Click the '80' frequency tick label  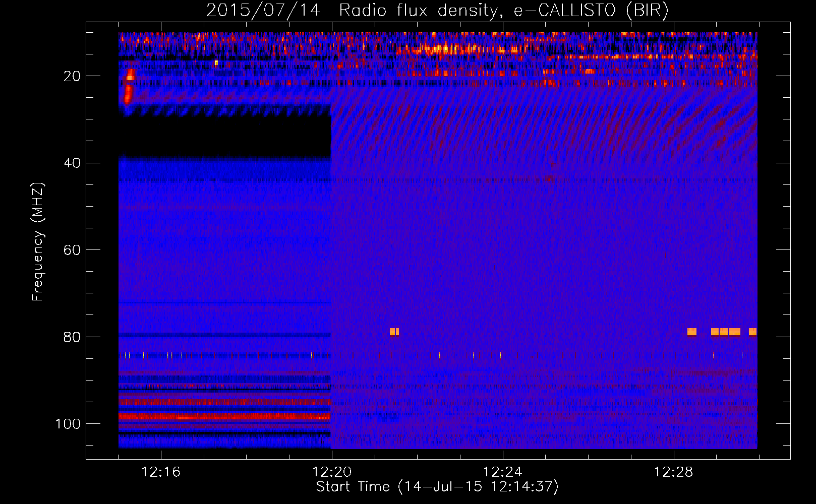click(72, 337)
